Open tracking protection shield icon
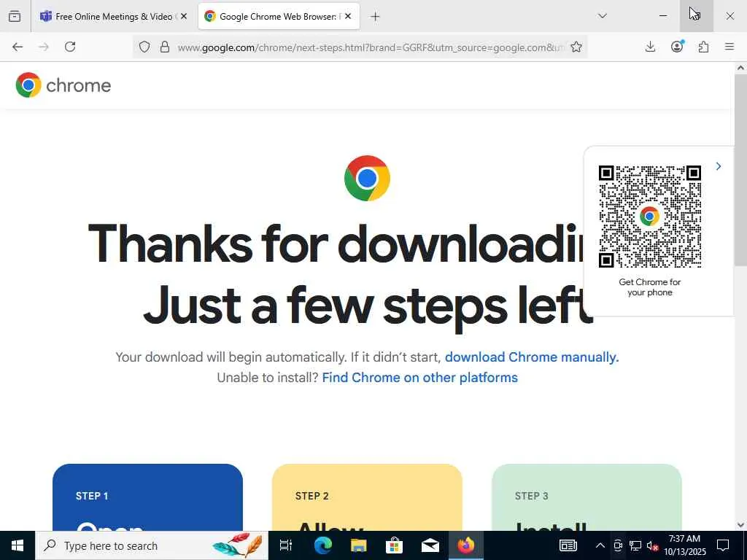747x560 pixels. point(144,47)
